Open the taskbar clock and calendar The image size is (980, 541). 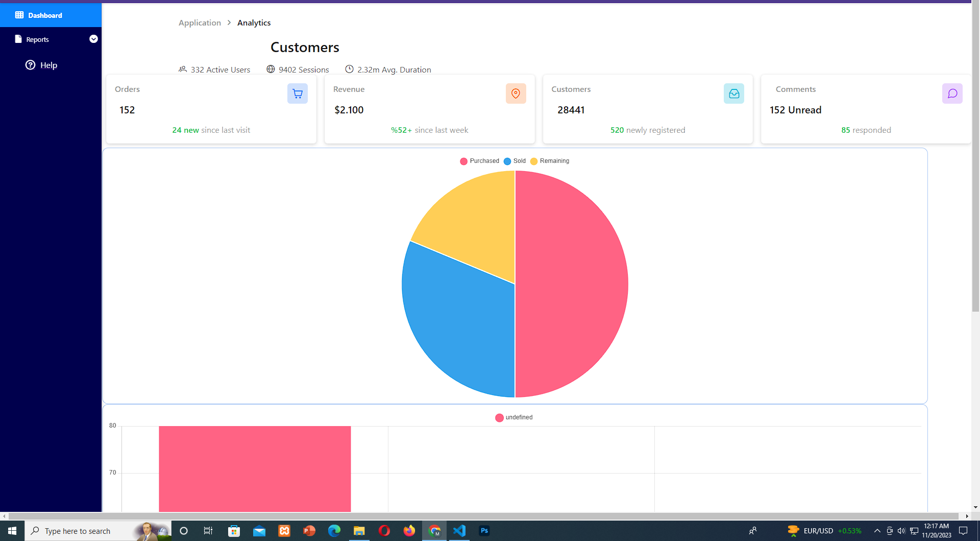(937, 531)
